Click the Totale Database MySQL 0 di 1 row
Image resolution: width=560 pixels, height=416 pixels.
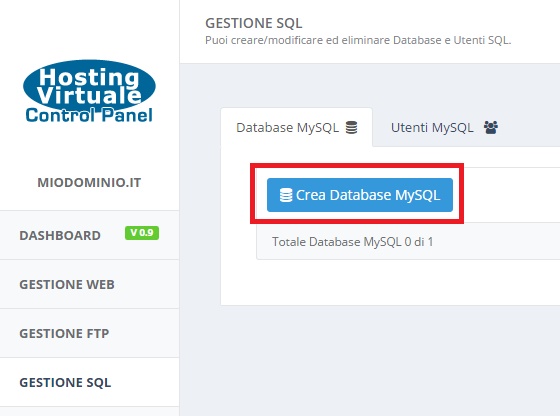[x=408, y=242]
